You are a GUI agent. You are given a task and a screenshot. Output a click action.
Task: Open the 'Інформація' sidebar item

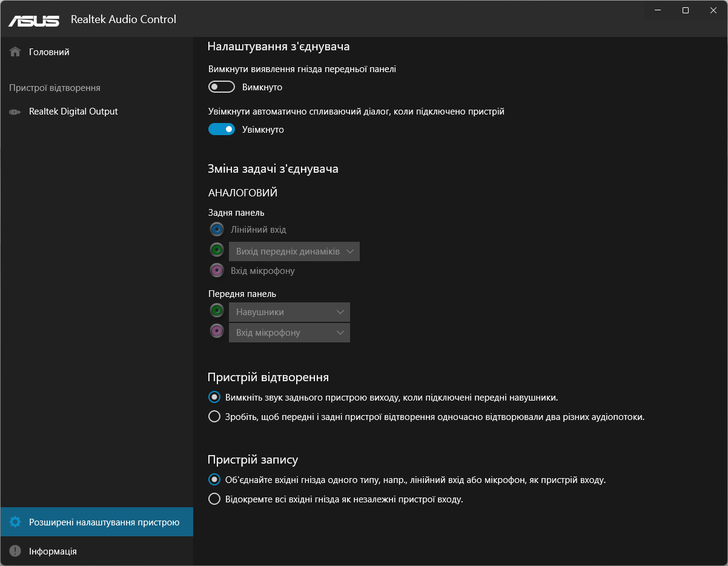[53, 551]
